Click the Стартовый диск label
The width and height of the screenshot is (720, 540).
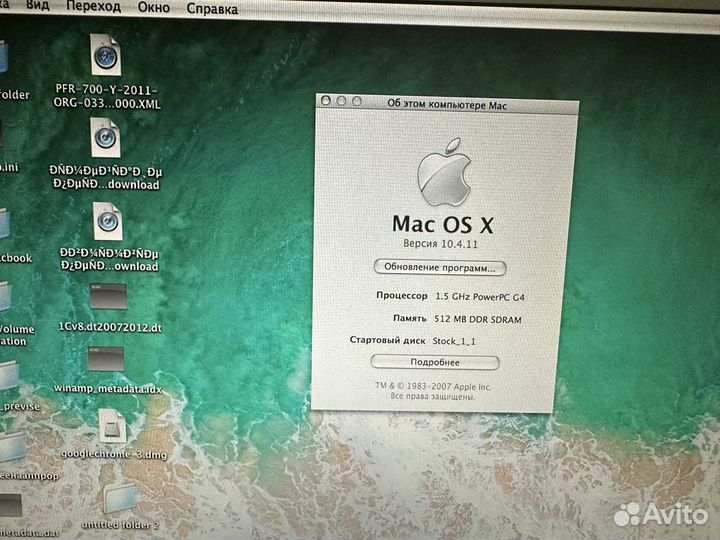pyautogui.click(x=387, y=340)
